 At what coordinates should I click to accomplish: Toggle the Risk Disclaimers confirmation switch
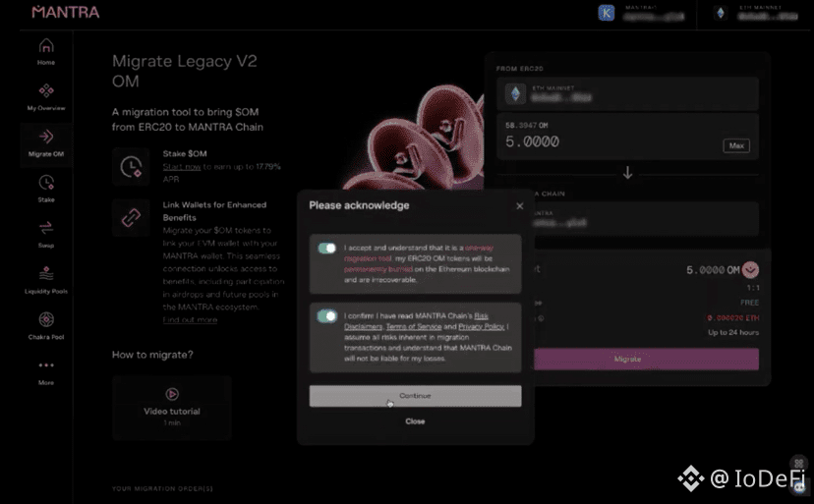coord(327,315)
